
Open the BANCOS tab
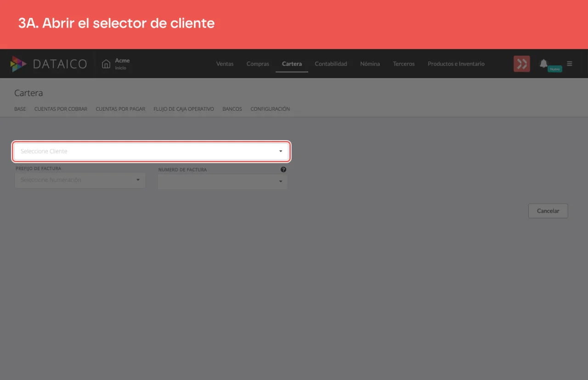pos(232,109)
